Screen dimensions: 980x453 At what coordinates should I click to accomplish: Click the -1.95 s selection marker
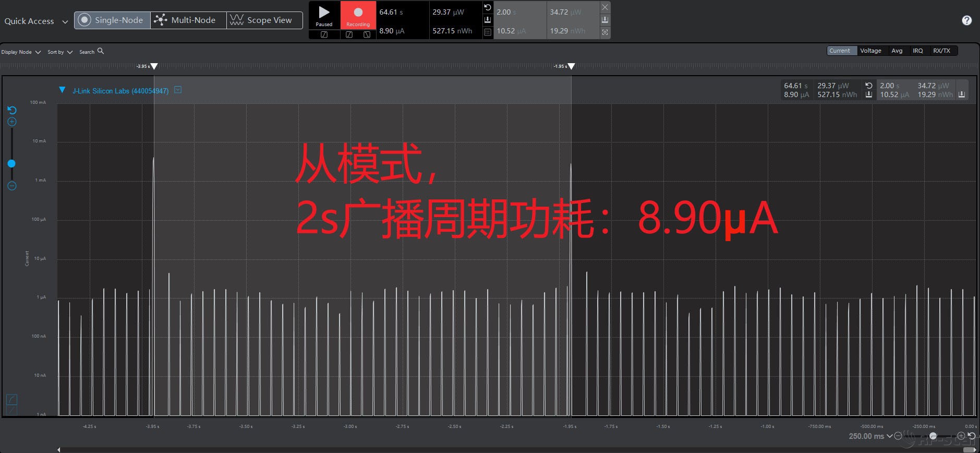(x=571, y=66)
